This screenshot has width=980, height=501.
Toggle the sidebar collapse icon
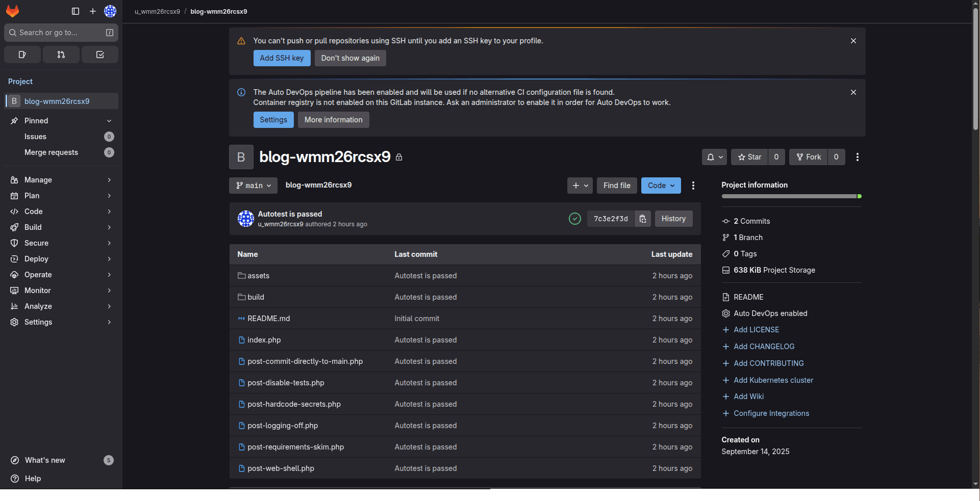coord(76,11)
